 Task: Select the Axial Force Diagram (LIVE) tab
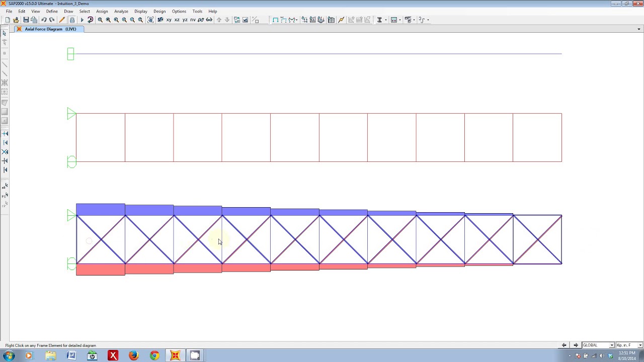50,29
